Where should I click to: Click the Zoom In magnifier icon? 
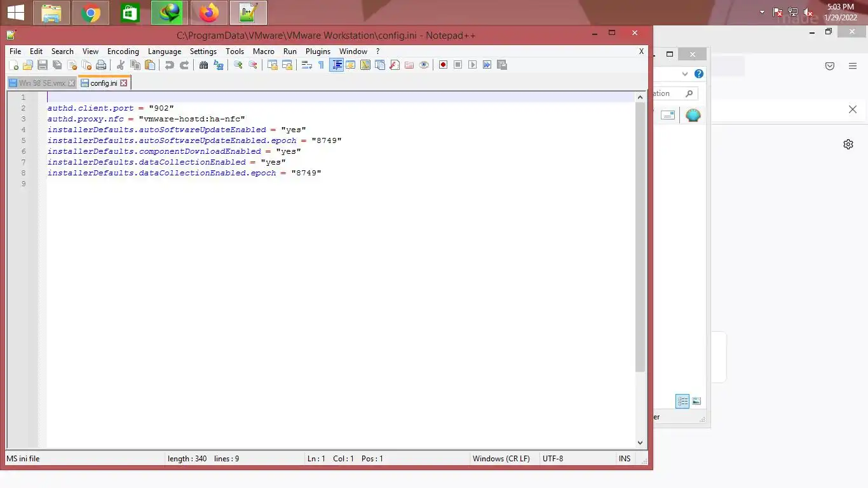(x=238, y=65)
